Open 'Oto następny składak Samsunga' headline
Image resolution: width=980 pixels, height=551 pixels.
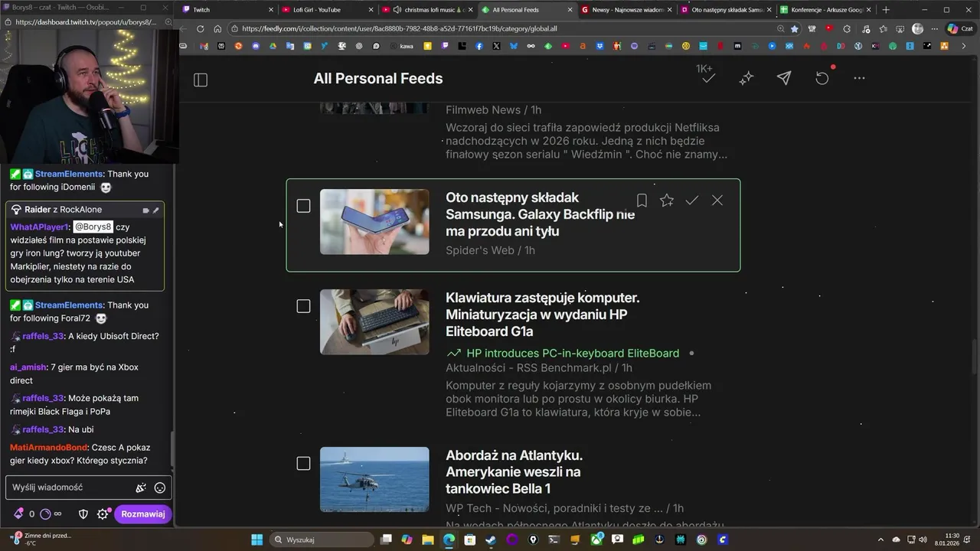tap(541, 214)
